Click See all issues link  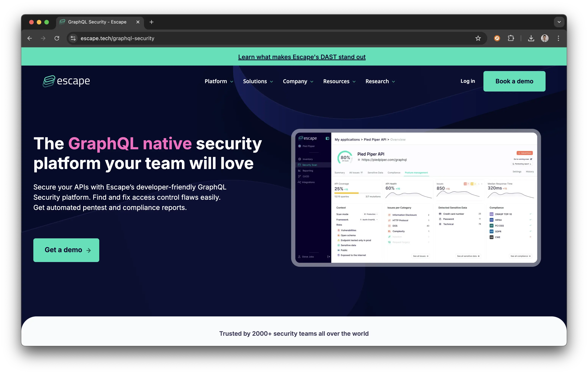coord(421,256)
